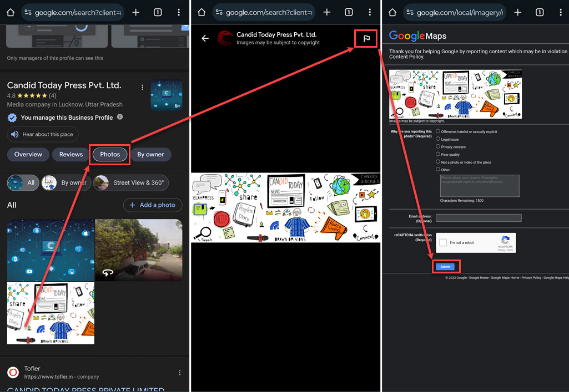Open business profile three-dot options menu
This screenshot has height=392, width=569.
tap(142, 87)
